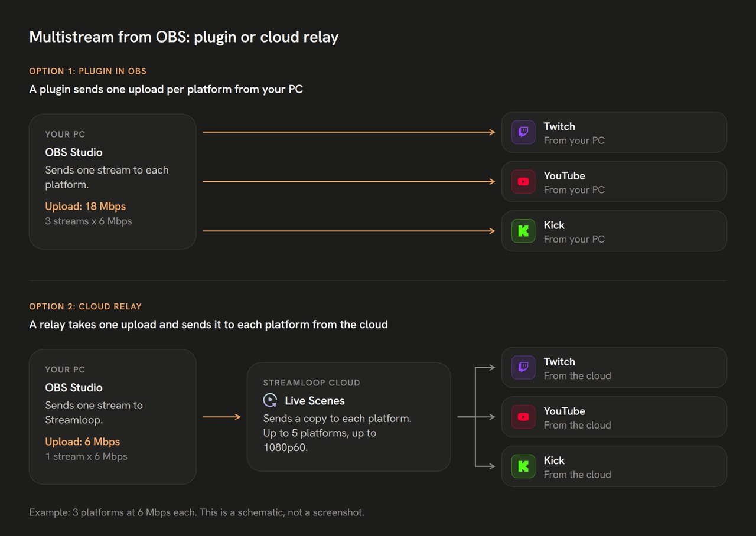Image resolution: width=756 pixels, height=536 pixels.
Task: Click the "OPTION 2: CLOUD RELAY" label
Action: 86,306
